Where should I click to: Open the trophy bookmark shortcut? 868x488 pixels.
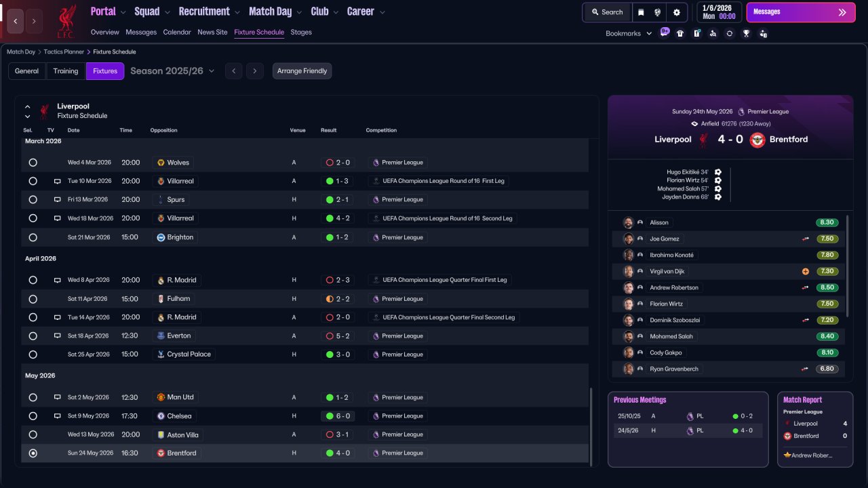[x=746, y=33]
